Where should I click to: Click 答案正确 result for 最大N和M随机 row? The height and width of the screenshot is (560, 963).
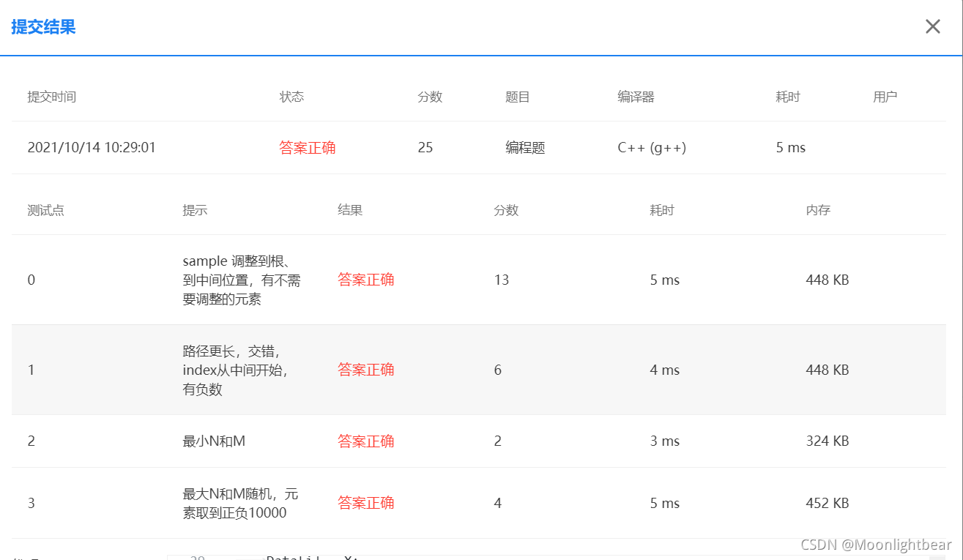tap(366, 503)
